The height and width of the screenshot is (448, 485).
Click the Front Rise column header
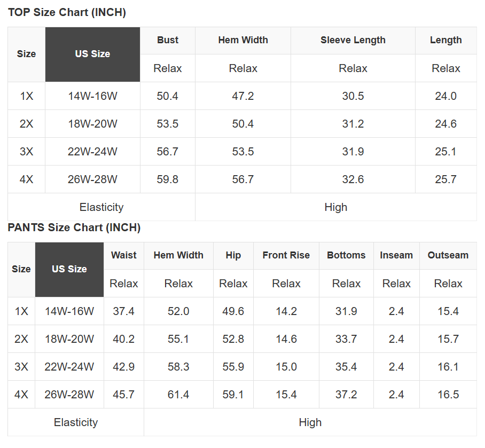coord(286,255)
